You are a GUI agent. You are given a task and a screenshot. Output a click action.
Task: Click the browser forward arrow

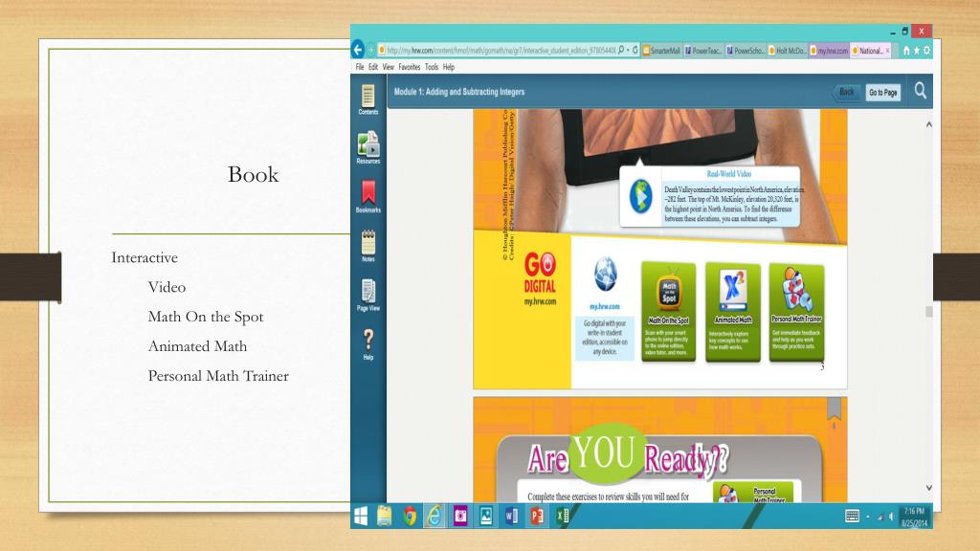[370, 50]
